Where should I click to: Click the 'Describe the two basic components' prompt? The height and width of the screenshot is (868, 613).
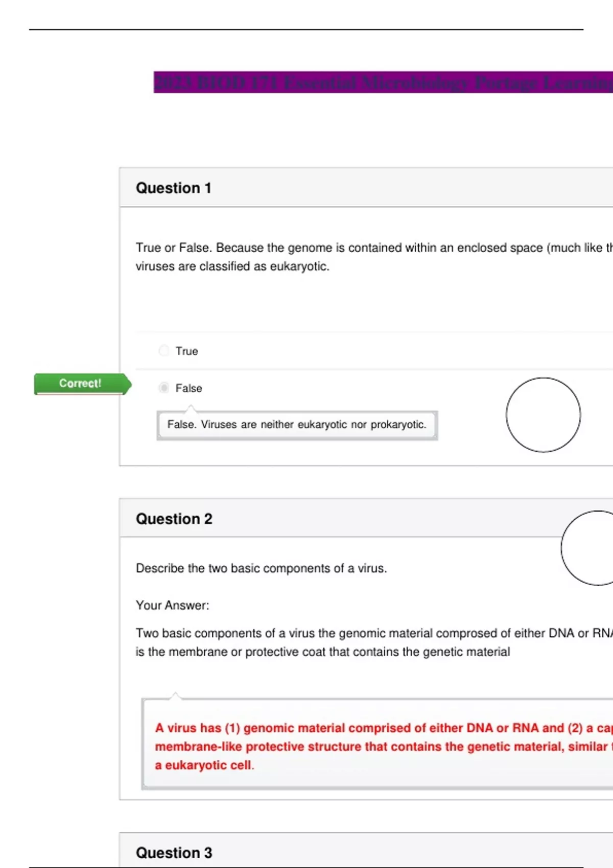[262, 568]
